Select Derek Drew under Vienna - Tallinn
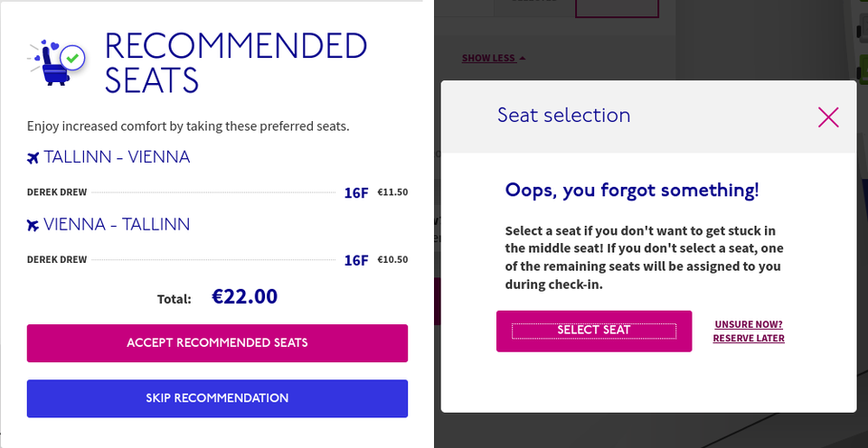The width and height of the screenshot is (868, 448). (57, 260)
